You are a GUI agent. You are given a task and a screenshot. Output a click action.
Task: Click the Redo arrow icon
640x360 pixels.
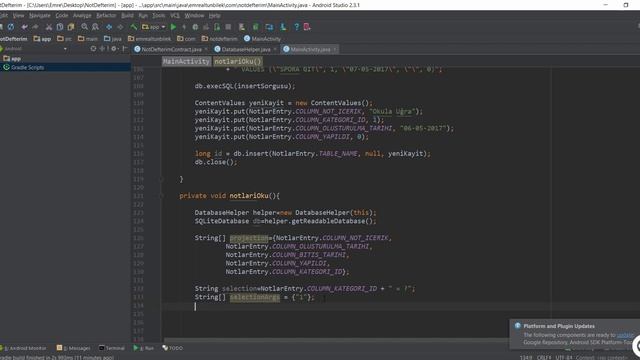[36, 27]
